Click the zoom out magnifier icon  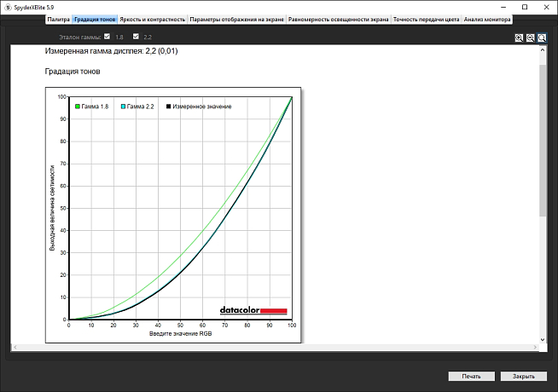point(531,37)
